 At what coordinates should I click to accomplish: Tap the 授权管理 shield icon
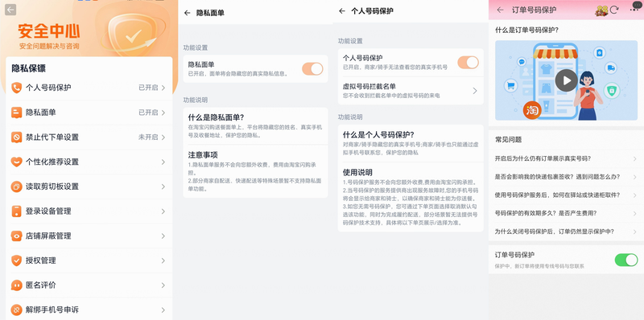(x=16, y=261)
